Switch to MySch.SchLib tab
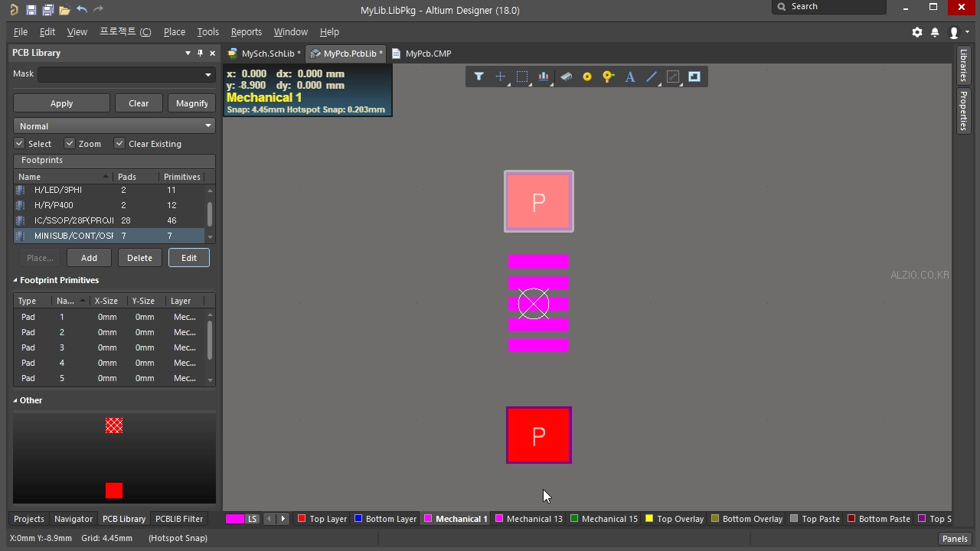The image size is (980, 551). (265, 54)
